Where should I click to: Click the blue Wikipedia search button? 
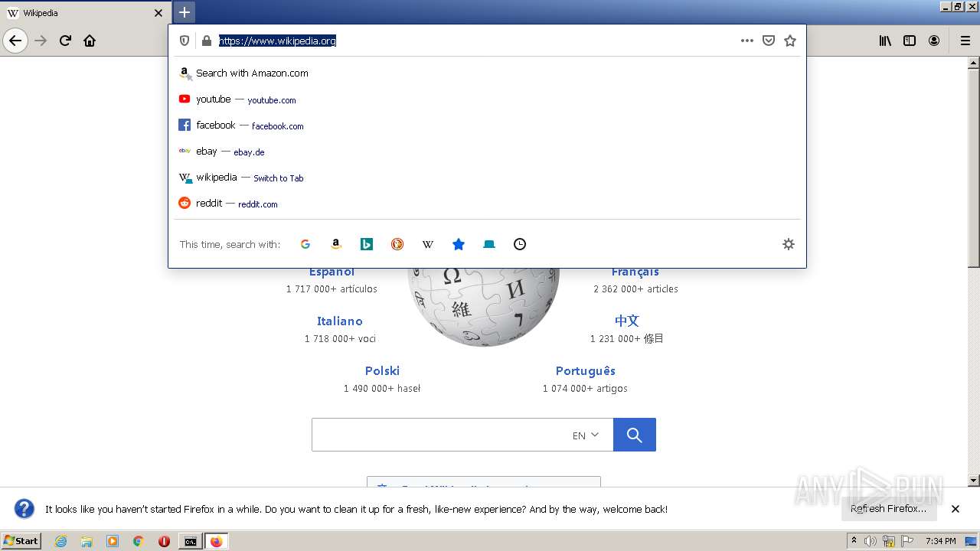[x=635, y=435]
